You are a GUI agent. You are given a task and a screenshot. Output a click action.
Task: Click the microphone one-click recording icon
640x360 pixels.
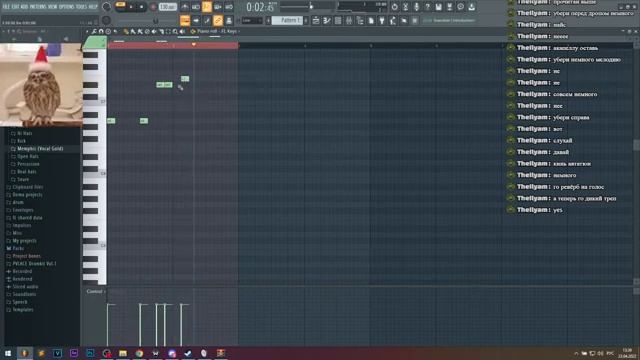pos(416,7)
